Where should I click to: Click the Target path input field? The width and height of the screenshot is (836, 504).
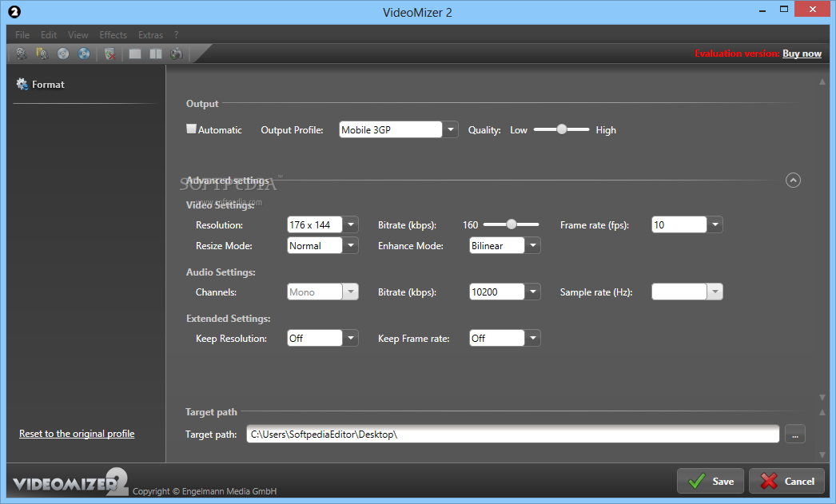(x=512, y=435)
